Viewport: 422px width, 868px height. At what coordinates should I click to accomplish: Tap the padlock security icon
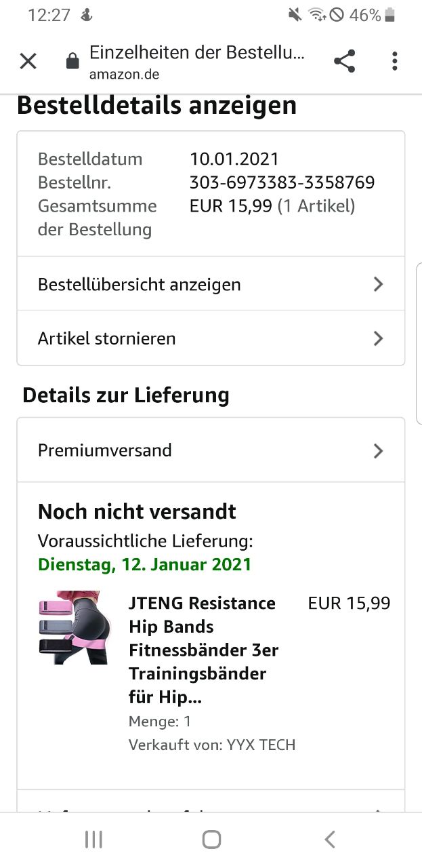(x=72, y=62)
